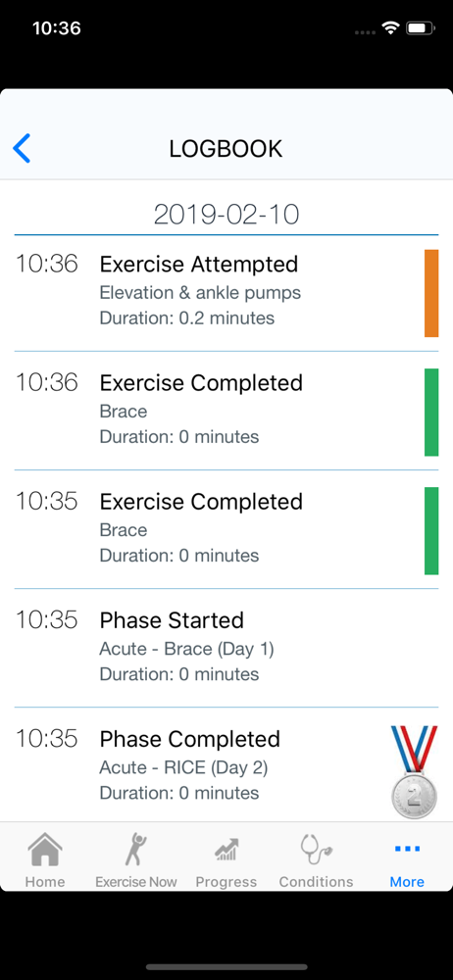Tap the battery indicator in status bar
The image size is (453, 980).
pos(420,28)
